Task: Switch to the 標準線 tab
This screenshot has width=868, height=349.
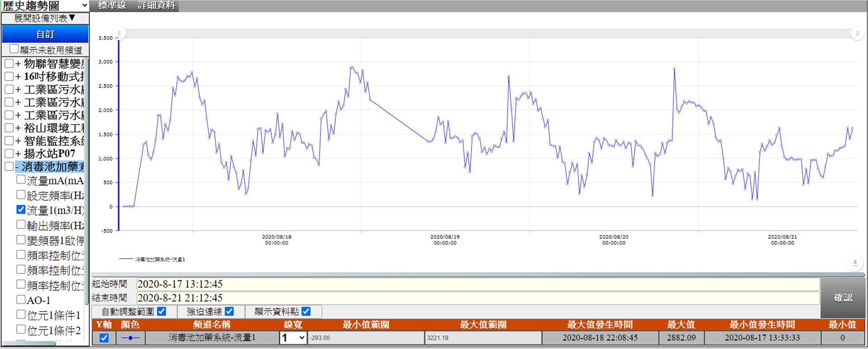Action: 112,5
